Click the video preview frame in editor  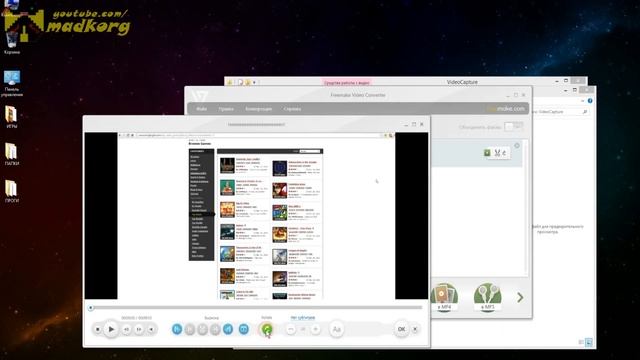point(256,216)
